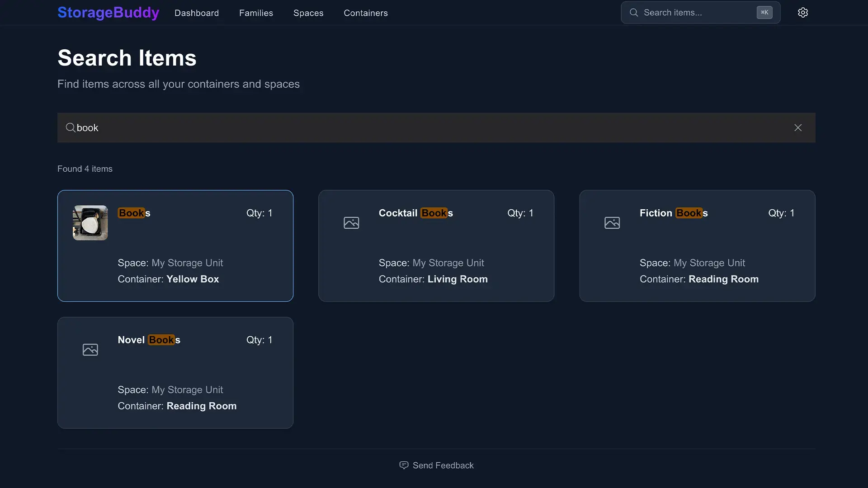868x488 pixels.
Task: Clear the search with X icon
Action: pyautogui.click(x=797, y=128)
